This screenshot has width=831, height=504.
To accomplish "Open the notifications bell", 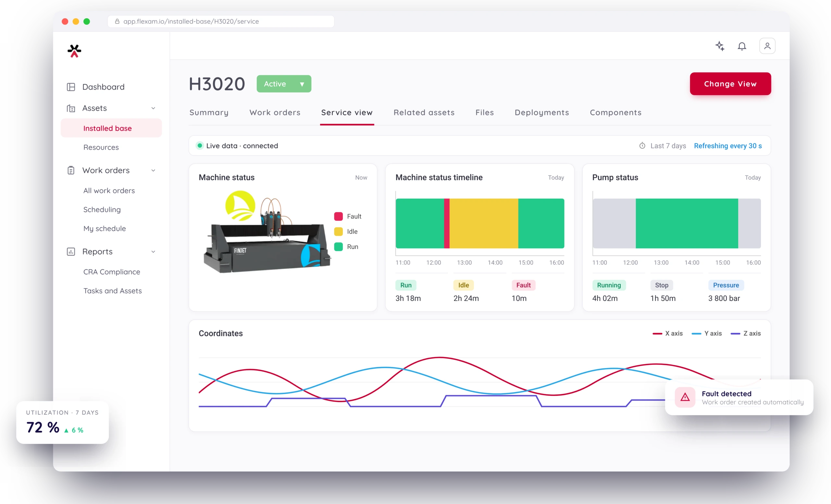I will pyautogui.click(x=742, y=46).
